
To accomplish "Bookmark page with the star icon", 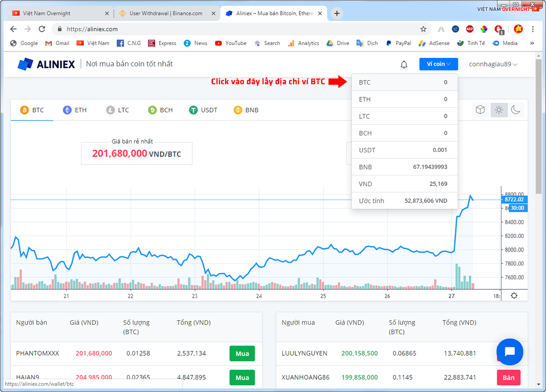I will [423, 29].
